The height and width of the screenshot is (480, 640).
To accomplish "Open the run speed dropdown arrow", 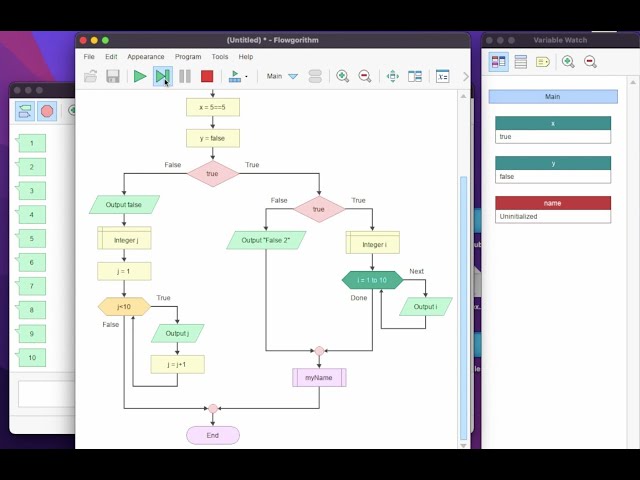I will [x=246, y=77].
